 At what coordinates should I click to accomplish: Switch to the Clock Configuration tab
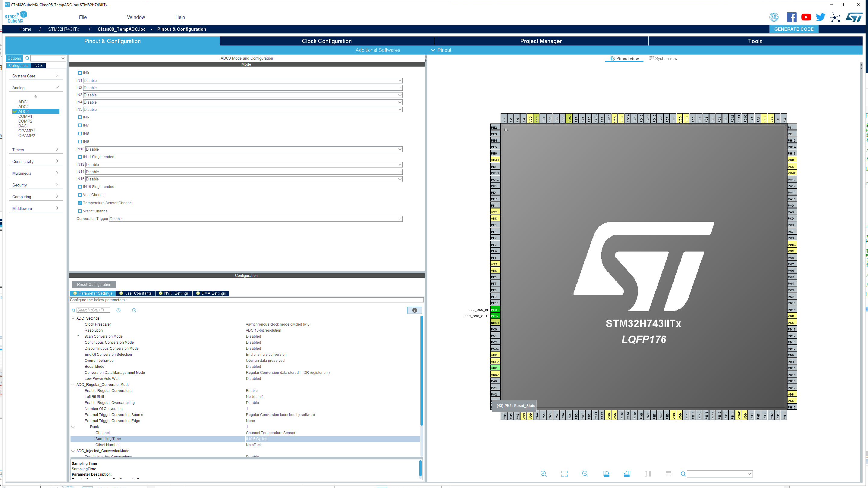[x=326, y=41]
